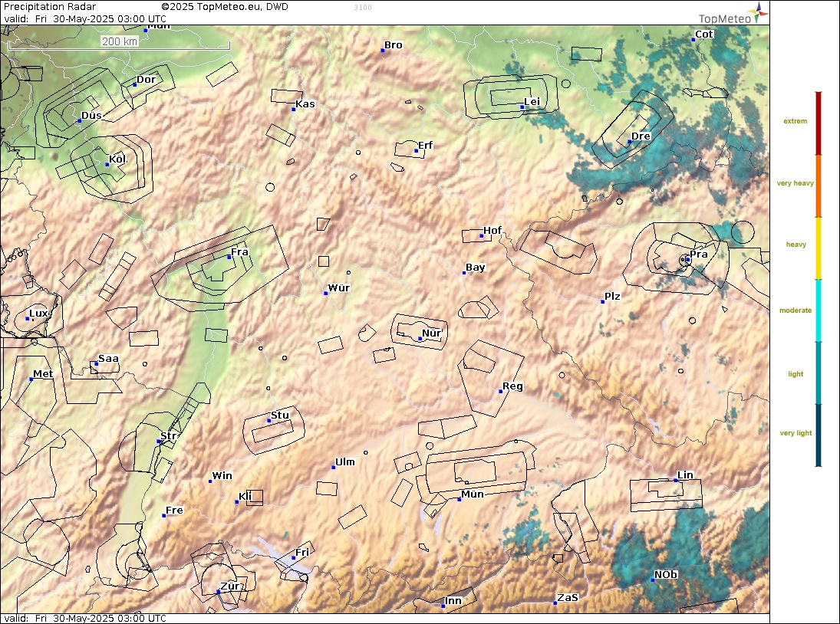Click the 'Pra' city label
This screenshot has width=840, height=624.
pos(699,255)
